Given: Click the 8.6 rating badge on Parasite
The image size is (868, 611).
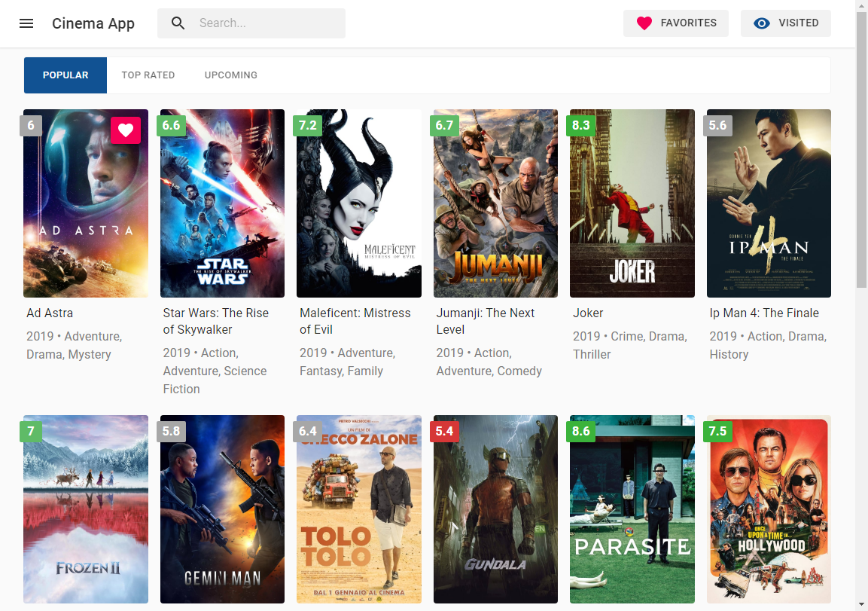Looking at the screenshot, I should [580, 431].
